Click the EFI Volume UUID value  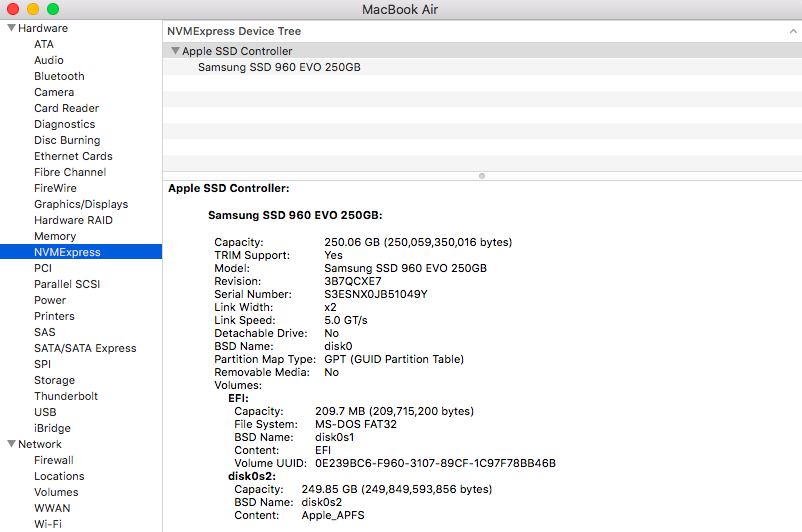(x=435, y=463)
